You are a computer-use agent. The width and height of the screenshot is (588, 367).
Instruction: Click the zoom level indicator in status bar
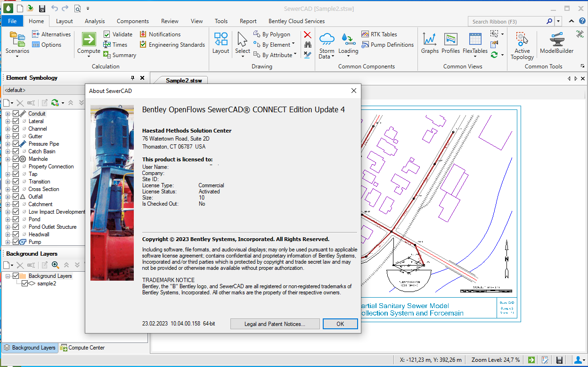(x=494, y=359)
